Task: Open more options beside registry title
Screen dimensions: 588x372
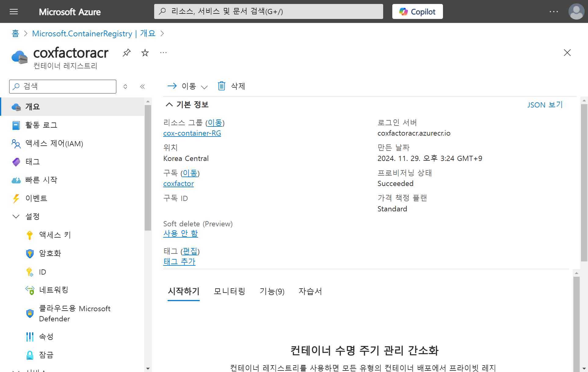Action: [x=163, y=53]
